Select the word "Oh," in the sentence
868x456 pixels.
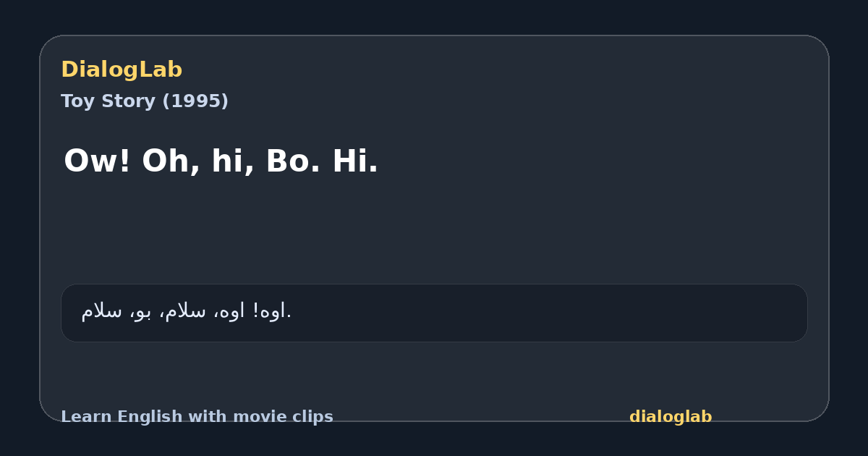click(x=171, y=161)
